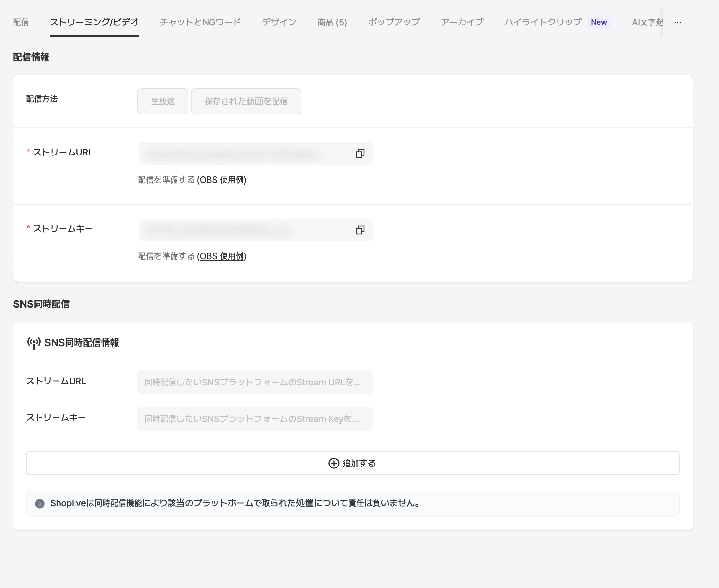Open the アーカイブ tab
Viewport: 719px width, 588px height.
(462, 22)
